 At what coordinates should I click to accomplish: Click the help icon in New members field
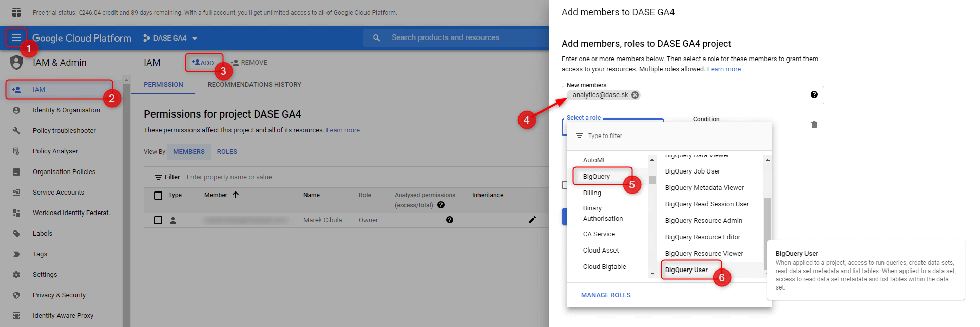pos(814,94)
